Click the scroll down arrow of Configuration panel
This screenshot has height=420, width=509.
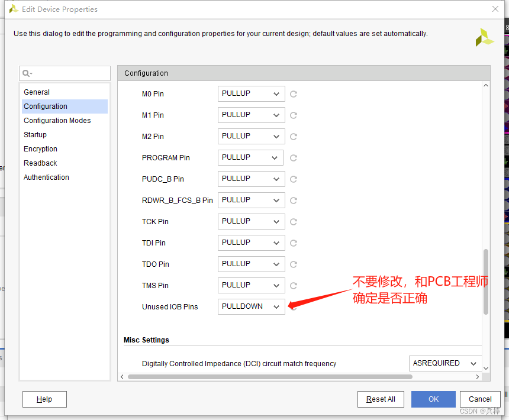click(486, 369)
